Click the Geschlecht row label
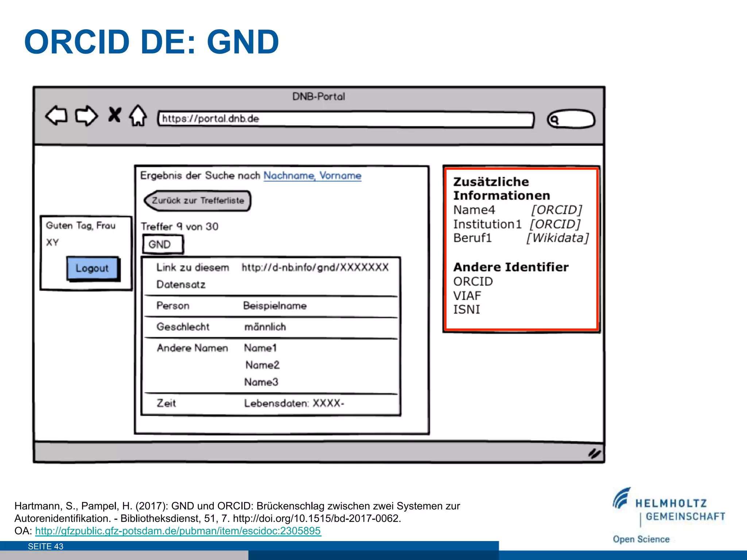 pos(183,327)
